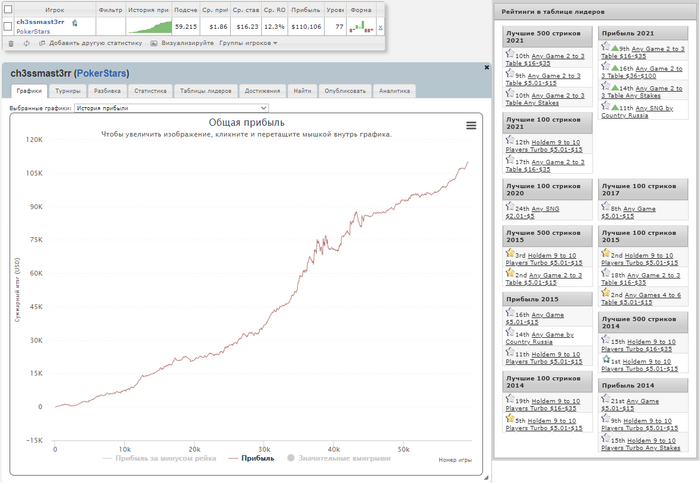Click the icon beside 'Добавить другую статистику'
700x484 pixels.
click(42, 43)
